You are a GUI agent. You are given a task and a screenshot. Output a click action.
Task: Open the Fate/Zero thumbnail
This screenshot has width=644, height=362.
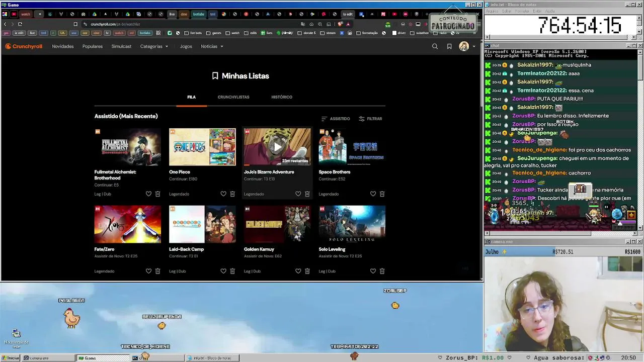128,224
